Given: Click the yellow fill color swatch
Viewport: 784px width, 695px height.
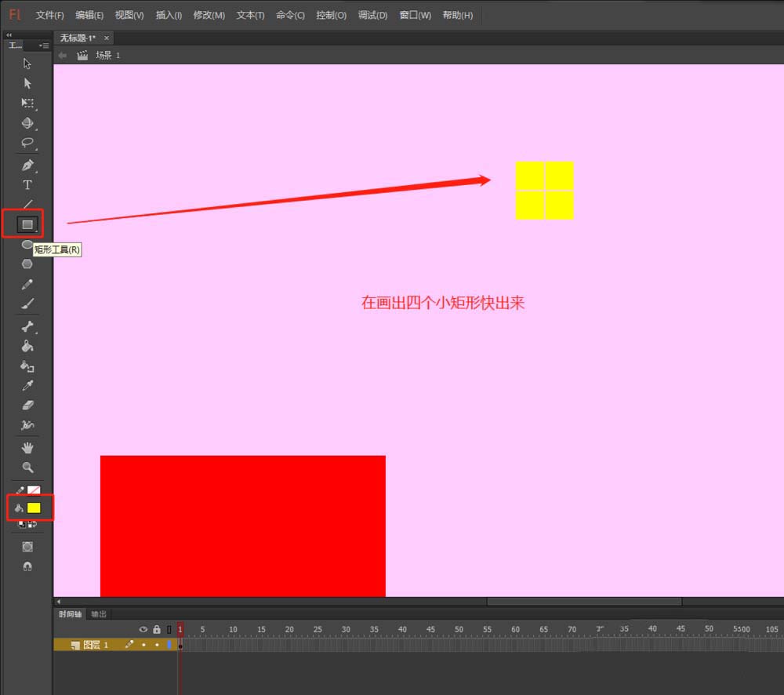Looking at the screenshot, I should pos(34,508).
